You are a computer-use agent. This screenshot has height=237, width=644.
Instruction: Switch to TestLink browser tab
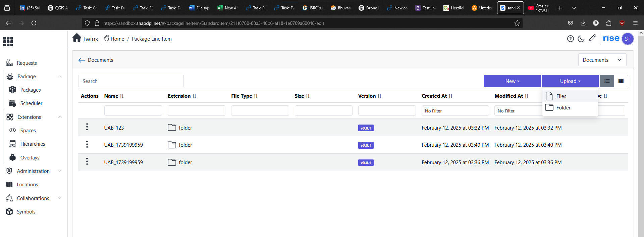[x=425, y=8]
